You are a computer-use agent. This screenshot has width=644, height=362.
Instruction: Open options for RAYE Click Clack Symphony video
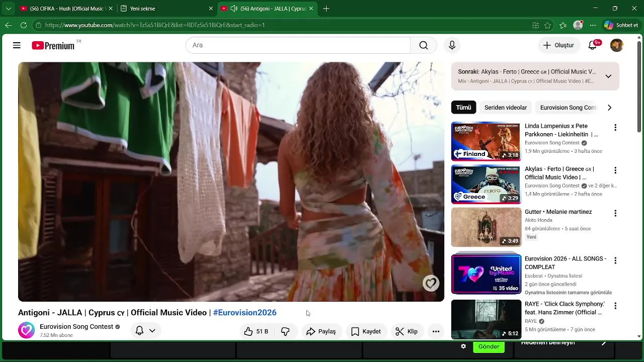click(x=615, y=306)
